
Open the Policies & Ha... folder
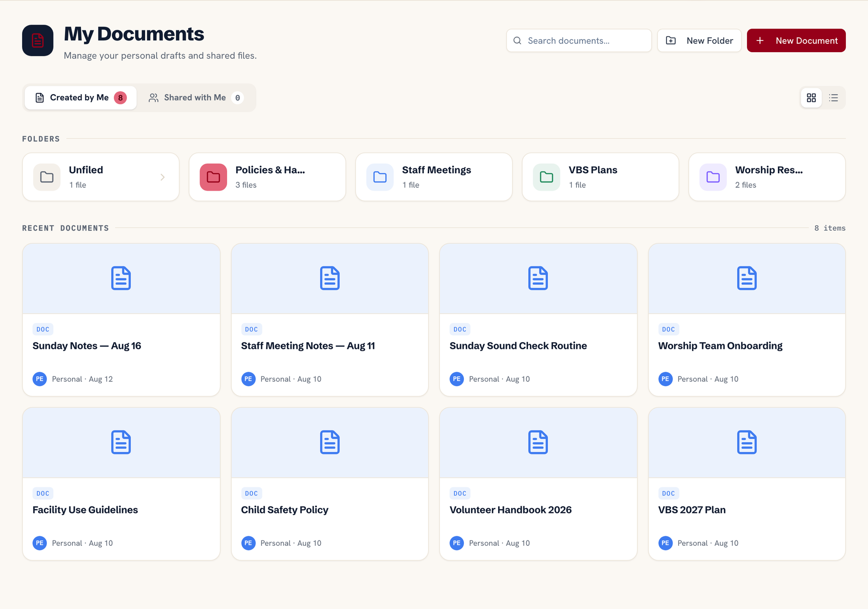click(268, 177)
